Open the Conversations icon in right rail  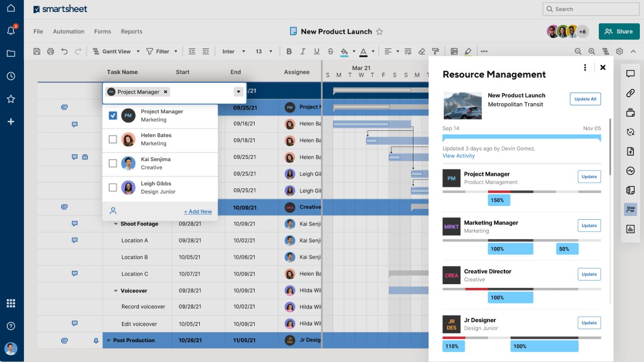click(x=630, y=74)
